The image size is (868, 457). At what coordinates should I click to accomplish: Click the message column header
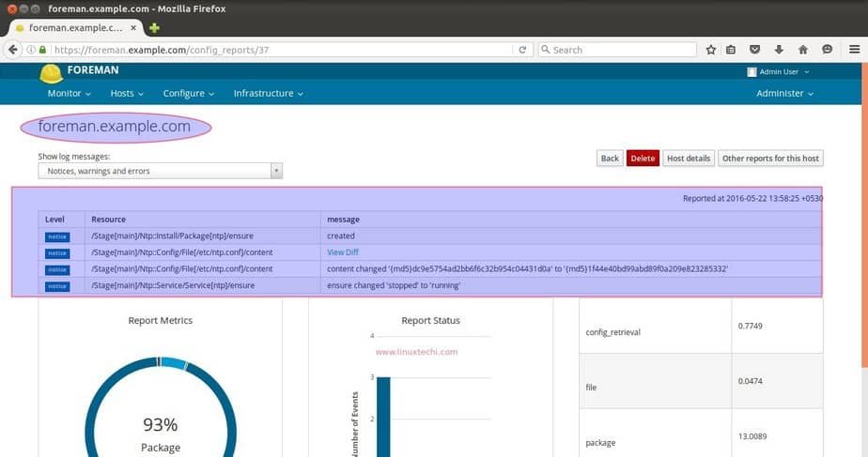click(343, 220)
